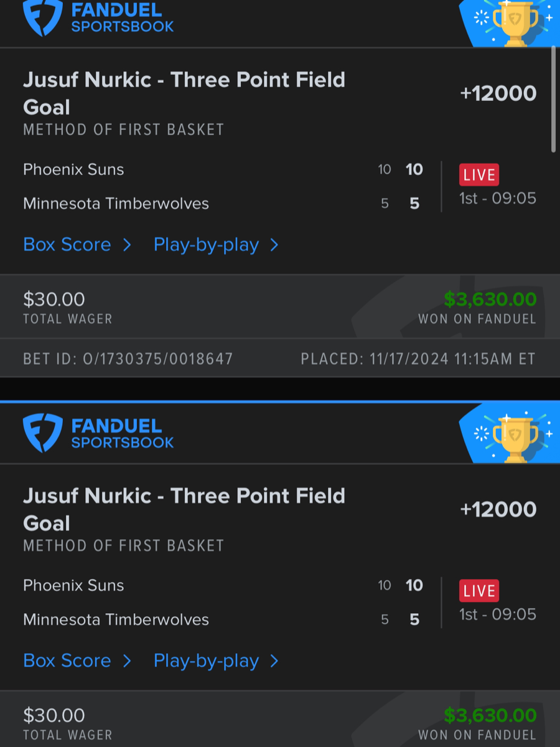This screenshot has width=560, height=747.
Task: Click the FanDuel Sportsbook logo in the top card
Action: point(98,19)
